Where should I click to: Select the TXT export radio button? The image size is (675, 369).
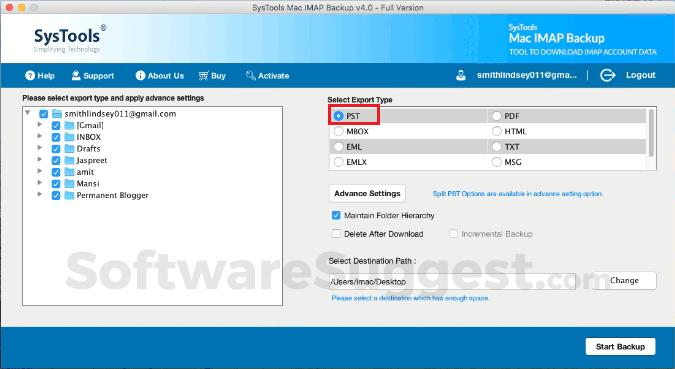point(497,147)
